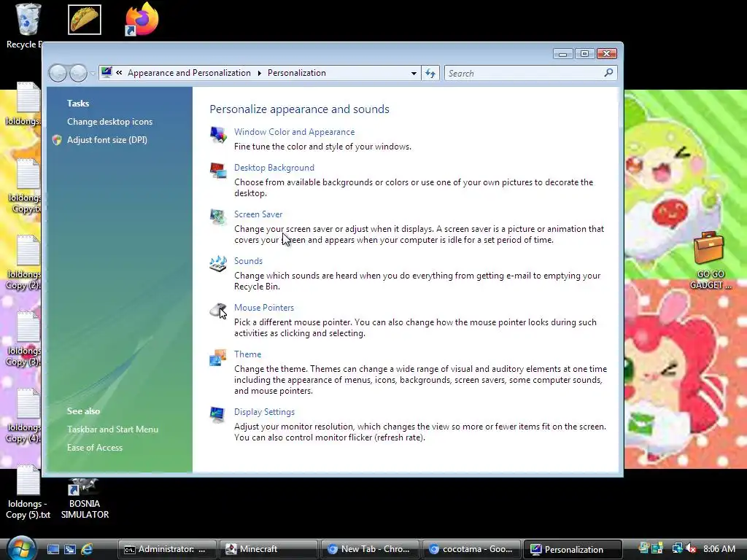Click the Desktop Background monitor icon
This screenshot has height=560, width=747.
point(218,170)
